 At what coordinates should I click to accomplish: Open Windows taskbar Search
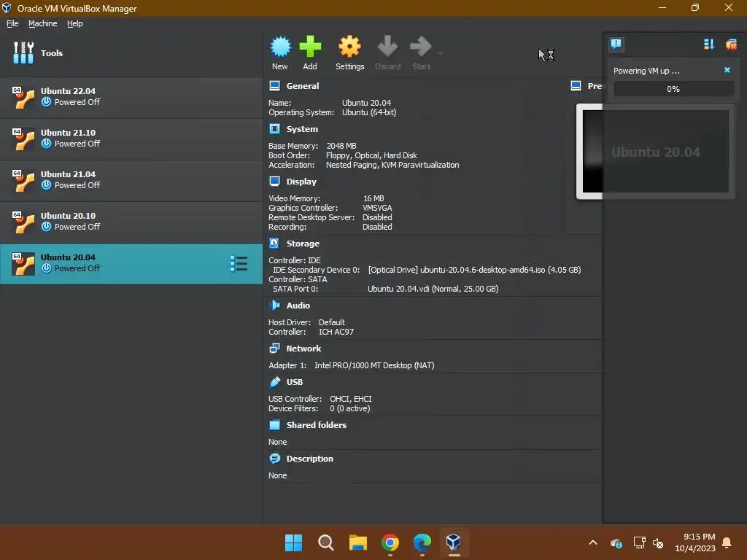[326, 542]
